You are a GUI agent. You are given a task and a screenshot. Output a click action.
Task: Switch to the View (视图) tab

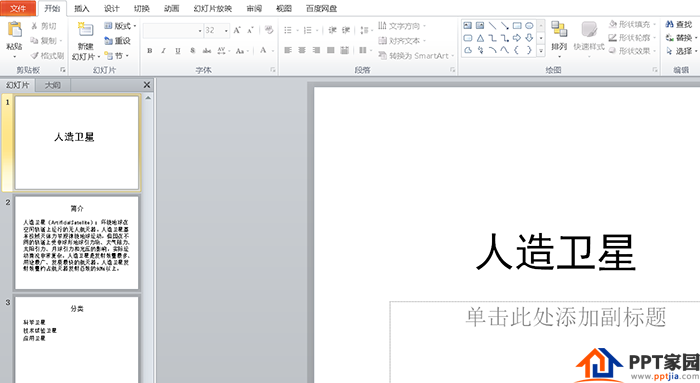tap(283, 8)
